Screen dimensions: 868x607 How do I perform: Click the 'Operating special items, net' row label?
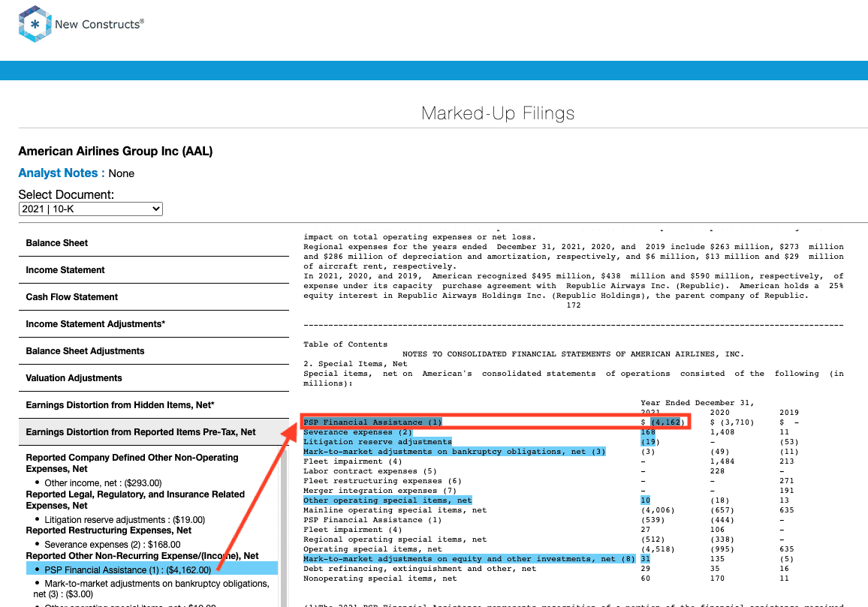click(372, 549)
